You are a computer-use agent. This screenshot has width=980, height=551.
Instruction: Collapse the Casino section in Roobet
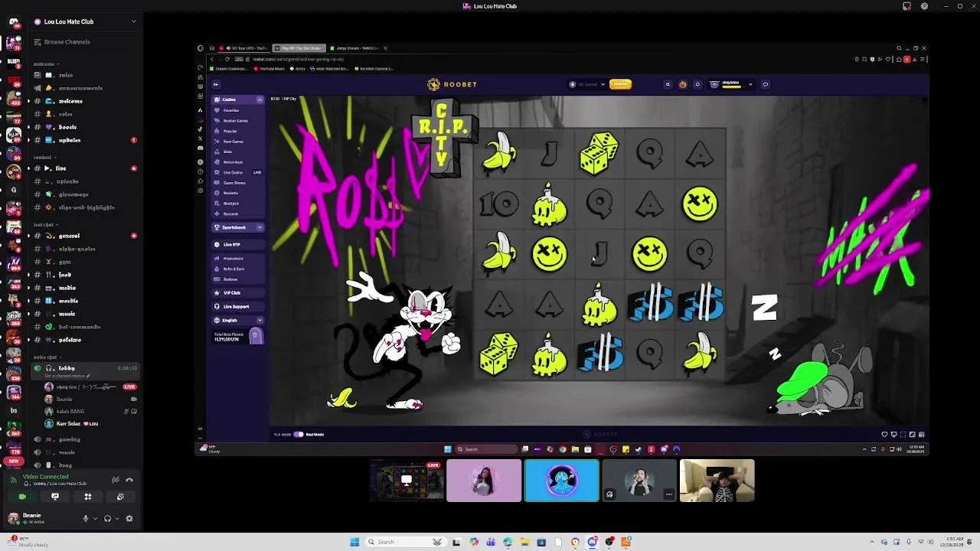(x=260, y=99)
